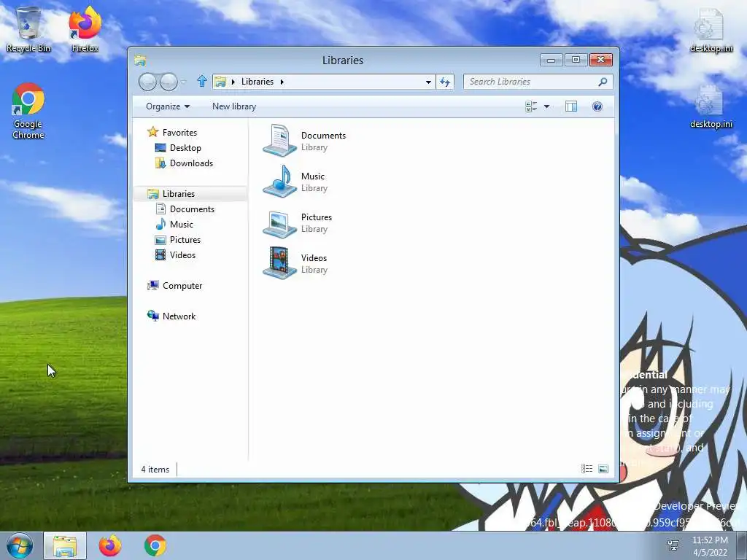Toggle the preview pane button
Screen dimensions: 747x560
pos(570,106)
